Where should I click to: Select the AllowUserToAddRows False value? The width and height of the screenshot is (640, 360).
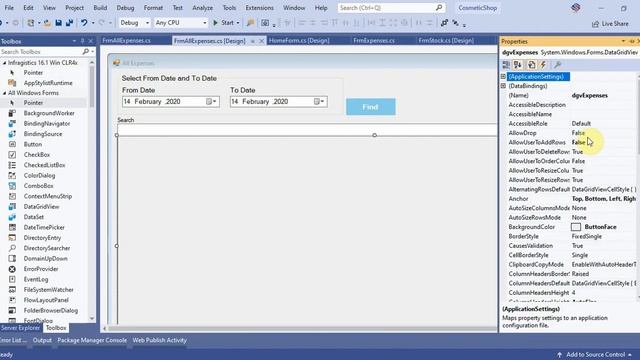coord(579,142)
